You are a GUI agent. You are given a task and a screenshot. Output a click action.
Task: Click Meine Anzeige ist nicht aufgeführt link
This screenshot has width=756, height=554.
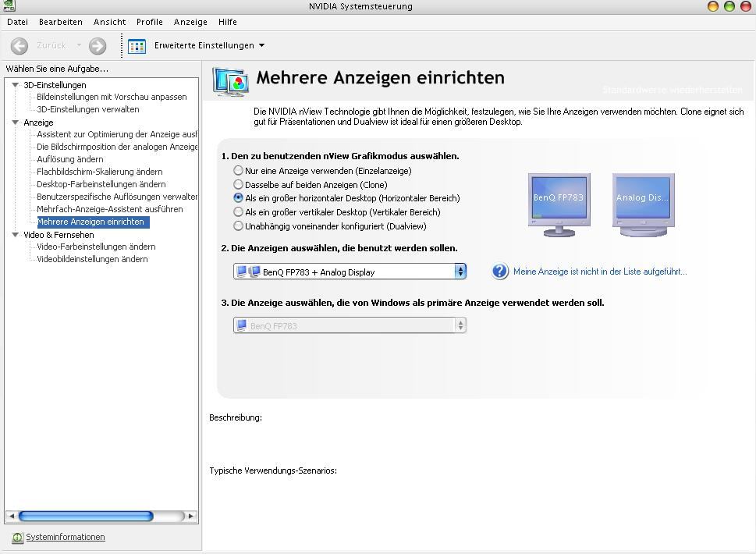tap(600, 272)
